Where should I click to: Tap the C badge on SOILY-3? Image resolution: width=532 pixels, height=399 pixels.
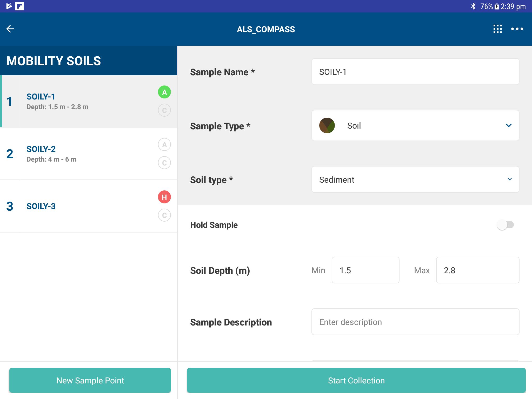click(164, 215)
